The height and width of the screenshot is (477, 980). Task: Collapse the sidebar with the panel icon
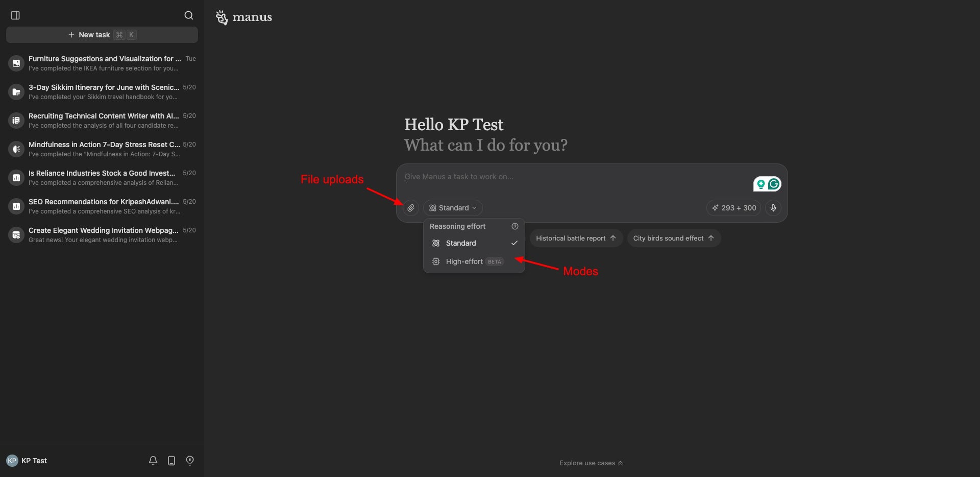coord(15,15)
